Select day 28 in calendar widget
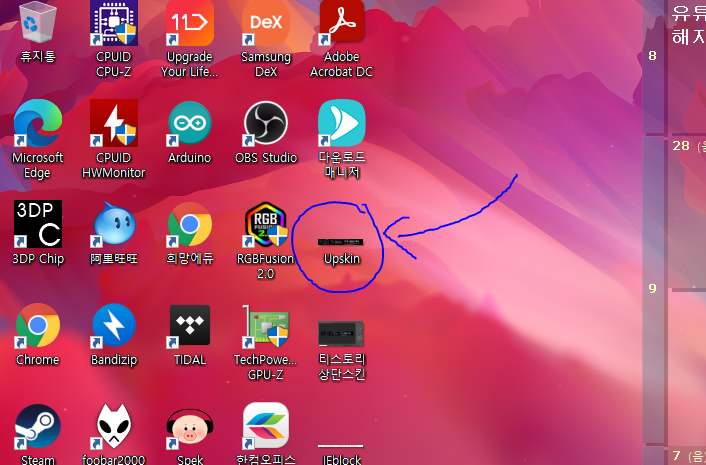706x465 pixels. [x=681, y=145]
